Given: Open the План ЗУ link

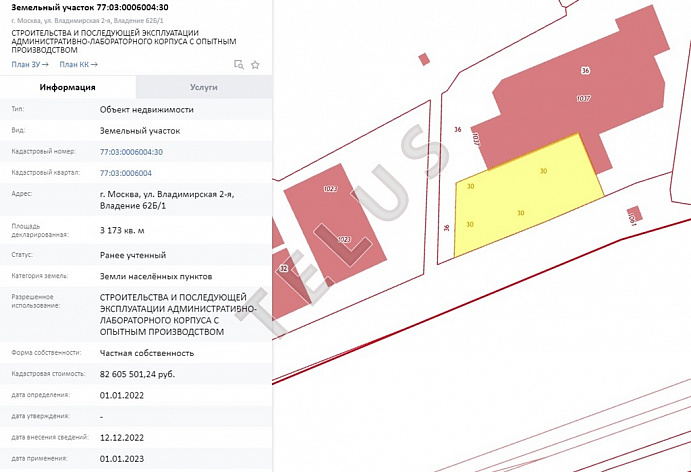Looking at the screenshot, I should point(30,64).
